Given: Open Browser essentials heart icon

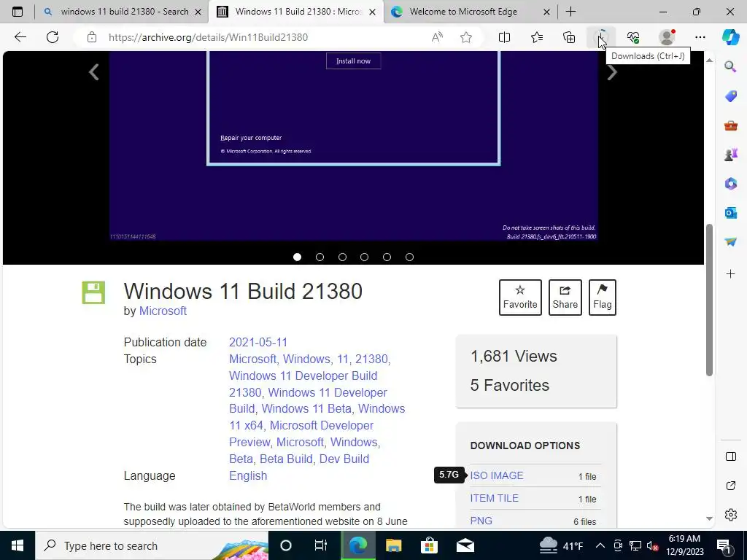Looking at the screenshot, I should coord(633,37).
